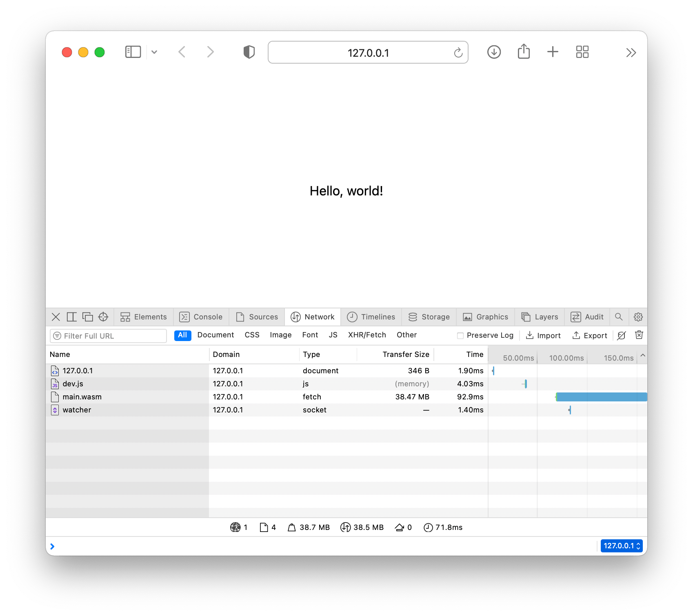693x616 pixels.
Task: Show tab overview grid icon
Action: (582, 52)
